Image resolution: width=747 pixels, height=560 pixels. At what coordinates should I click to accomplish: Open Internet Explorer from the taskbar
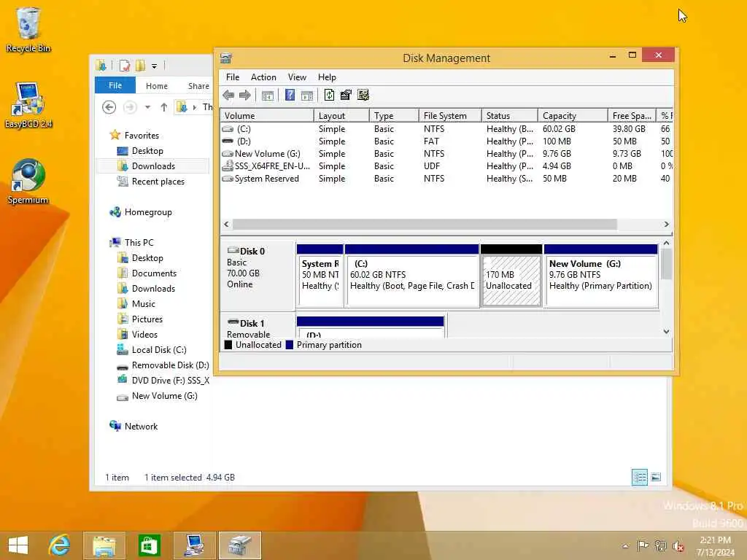[x=60, y=545]
